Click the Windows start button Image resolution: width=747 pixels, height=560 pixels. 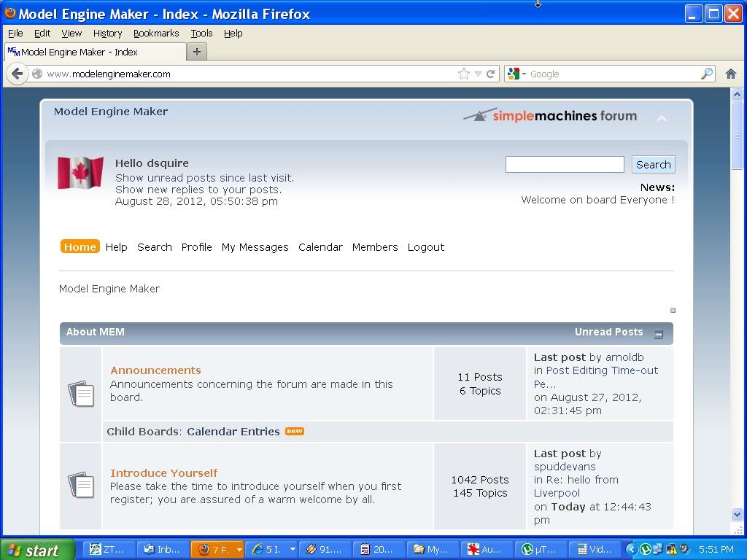click(37, 550)
